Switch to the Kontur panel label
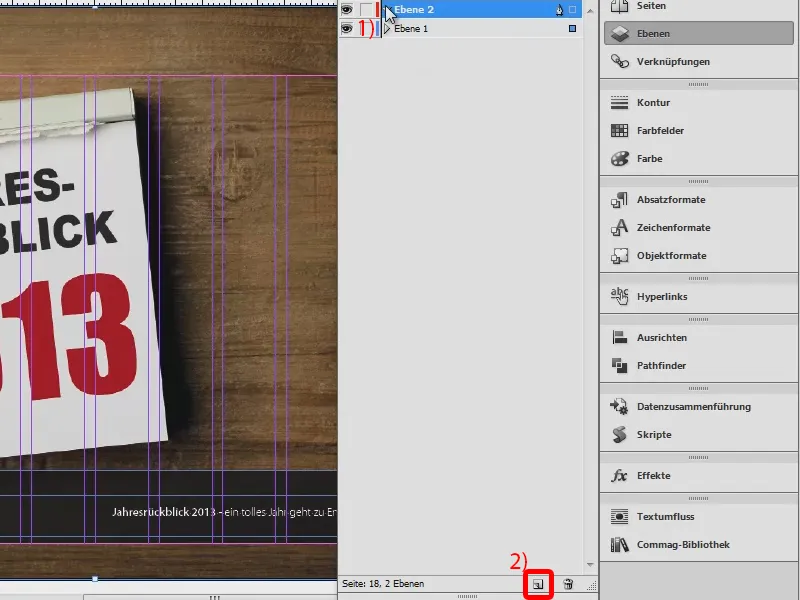Image resolution: width=800 pixels, height=600 pixels. [653, 103]
